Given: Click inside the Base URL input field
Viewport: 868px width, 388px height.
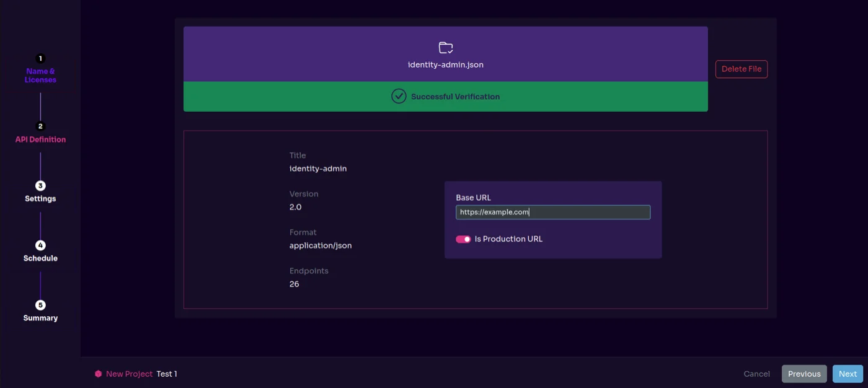Looking at the screenshot, I should pos(553,212).
